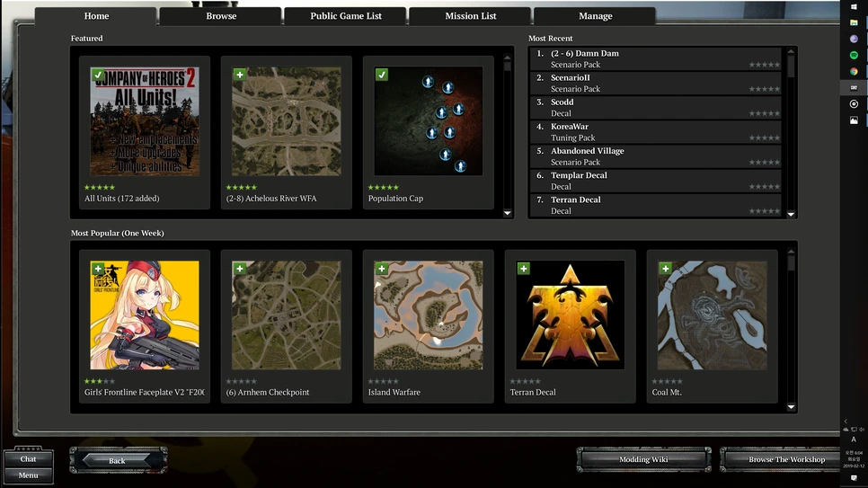
Task: Click Most Popular scroll-down arrow
Action: [791, 407]
